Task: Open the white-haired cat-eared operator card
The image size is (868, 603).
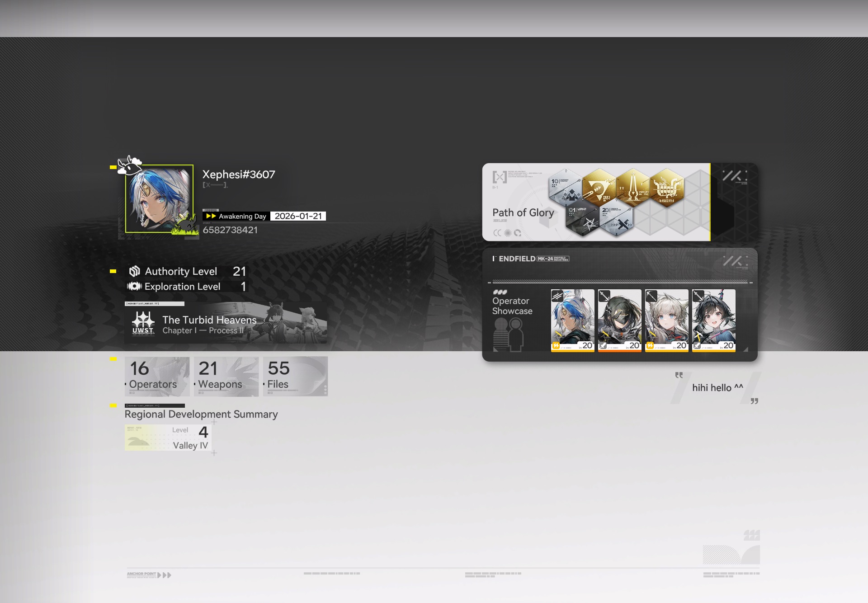Action: [666, 320]
